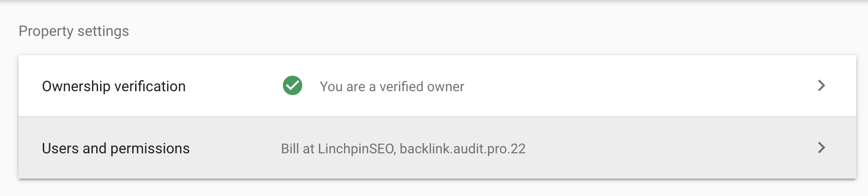Click the green verified checkmark icon
868x196 pixels.
(293, 86)
